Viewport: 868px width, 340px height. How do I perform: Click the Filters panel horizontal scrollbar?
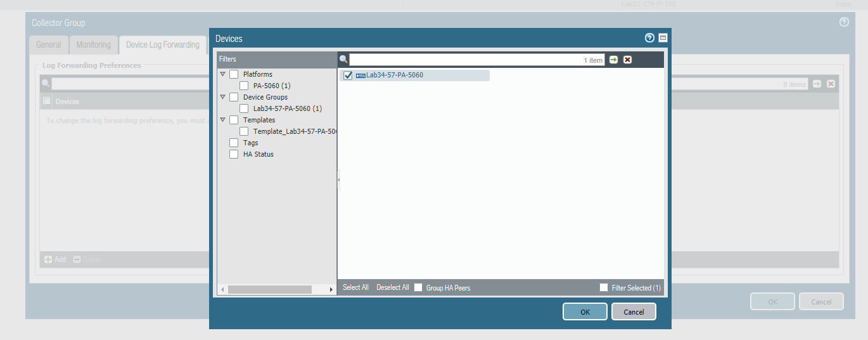(270, 289)
